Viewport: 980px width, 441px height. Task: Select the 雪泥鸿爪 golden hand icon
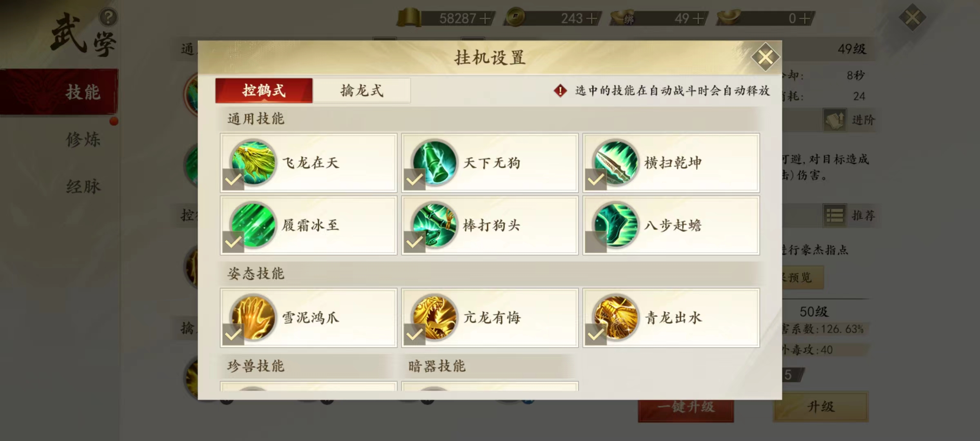(253, 317)
